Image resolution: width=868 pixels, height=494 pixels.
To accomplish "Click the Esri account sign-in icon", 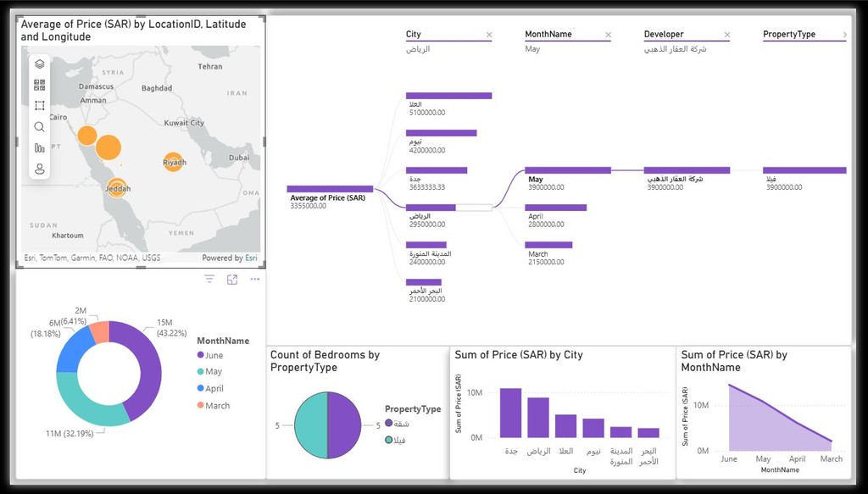I will [x=39, y=169].
